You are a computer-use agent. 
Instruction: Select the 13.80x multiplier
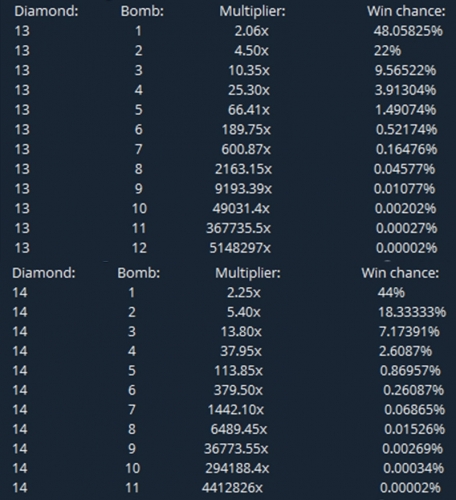241,332
